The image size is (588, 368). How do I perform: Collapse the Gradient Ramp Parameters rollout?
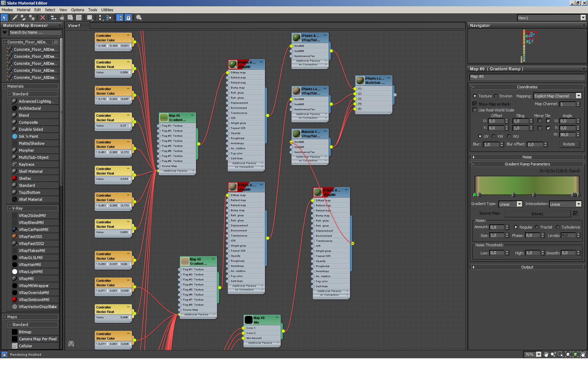(x=527, y=164)
